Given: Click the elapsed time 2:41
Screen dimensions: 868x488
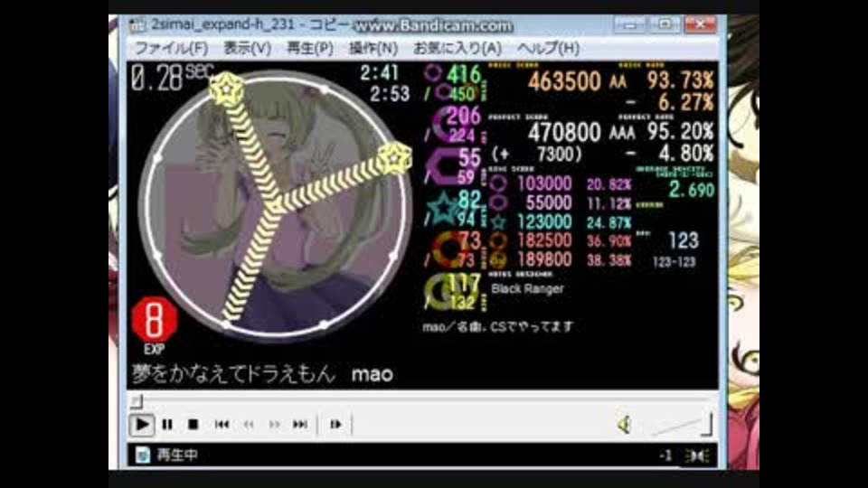Looking at the screenshot, I should tap(380, 72).
